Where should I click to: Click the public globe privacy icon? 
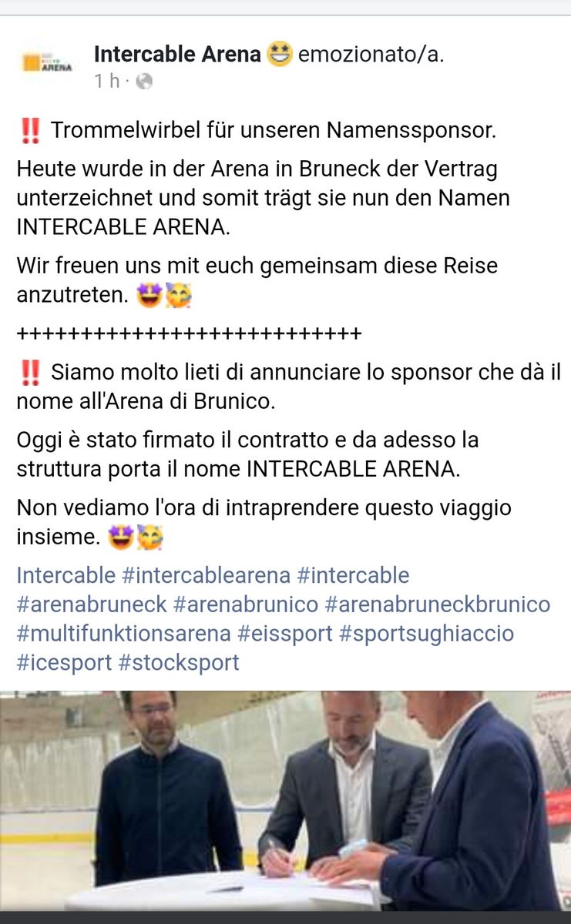[x=144, y=82]
